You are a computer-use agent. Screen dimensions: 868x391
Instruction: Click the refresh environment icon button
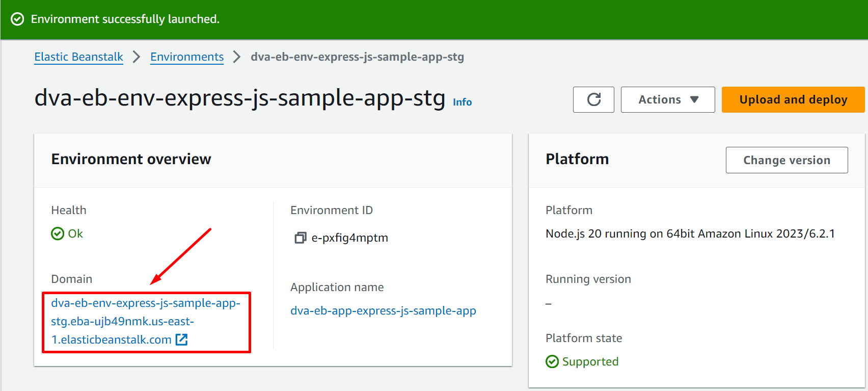click(593, 99)
